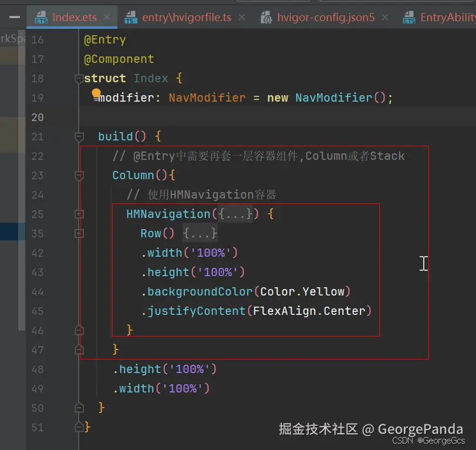
Task: Click the new keyword on line 19
Action: click(278, 98)
